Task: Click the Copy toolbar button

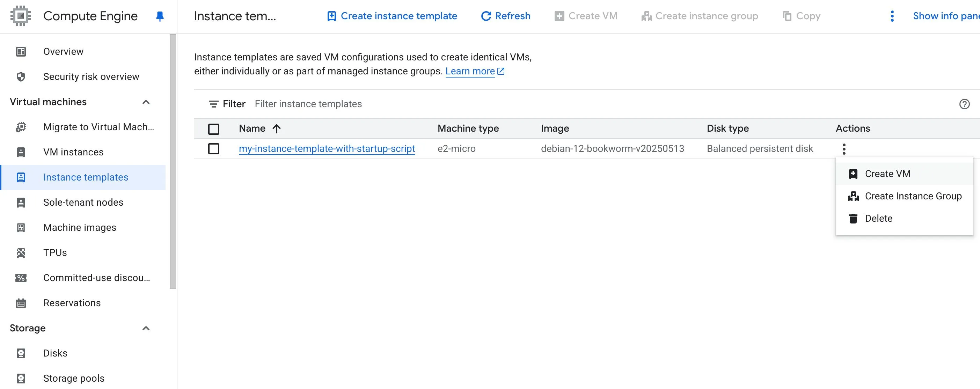Action: pyautogui.click(x=801, y=16)
